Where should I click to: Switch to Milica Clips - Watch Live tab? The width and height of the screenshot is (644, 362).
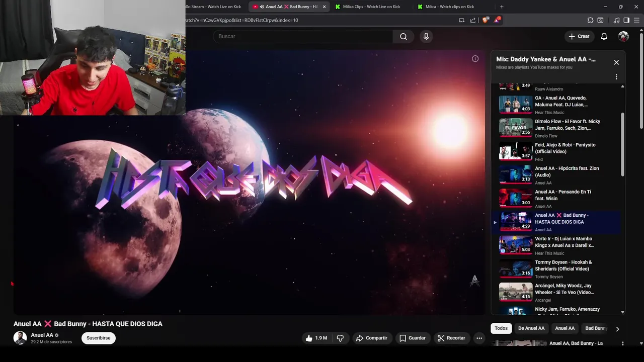click(371, 7)
